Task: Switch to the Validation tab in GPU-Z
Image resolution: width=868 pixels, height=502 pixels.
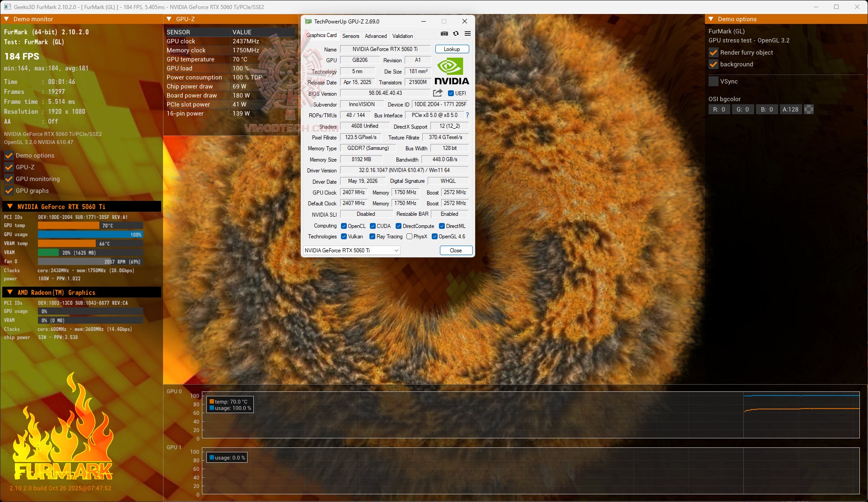Action: pos(402,36)
